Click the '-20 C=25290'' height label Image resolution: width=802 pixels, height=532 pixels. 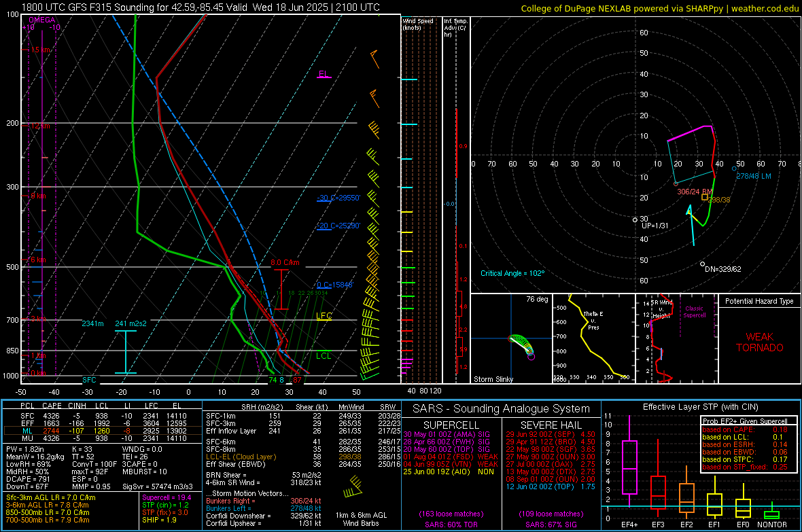pyautogui.click(x=338, y=226)
